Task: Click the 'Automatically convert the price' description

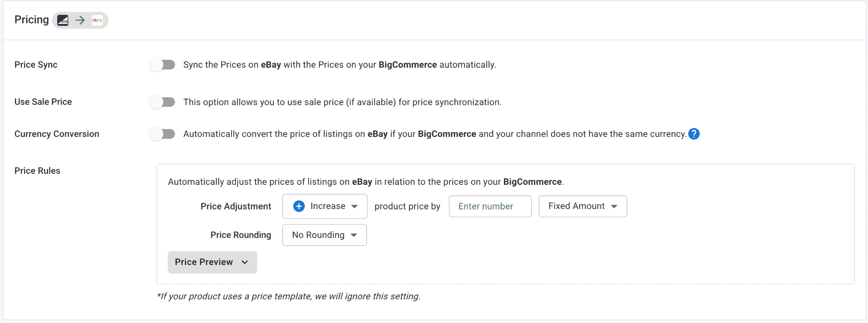Action: [x=435, y=134]
